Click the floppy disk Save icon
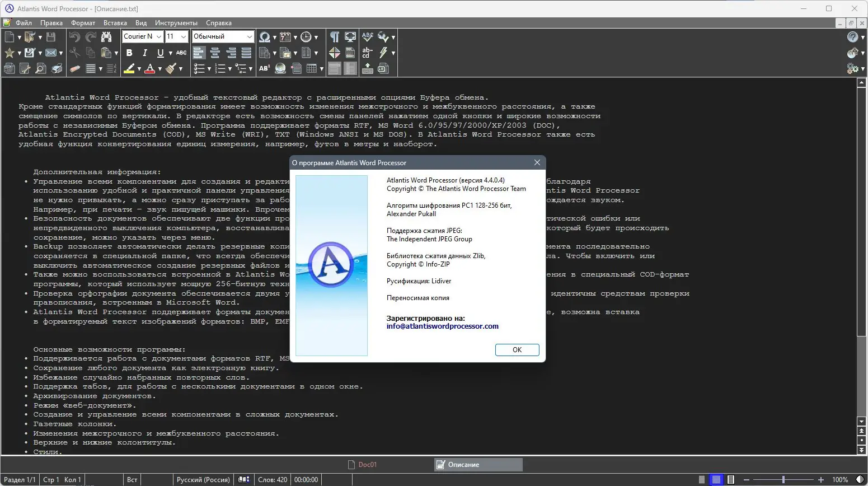 click(51, 37)
